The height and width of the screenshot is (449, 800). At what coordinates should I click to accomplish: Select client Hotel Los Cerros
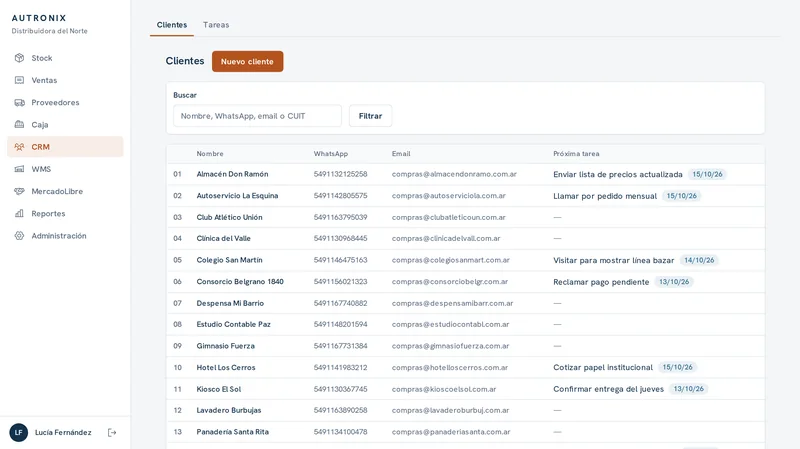tap(226, 367)
